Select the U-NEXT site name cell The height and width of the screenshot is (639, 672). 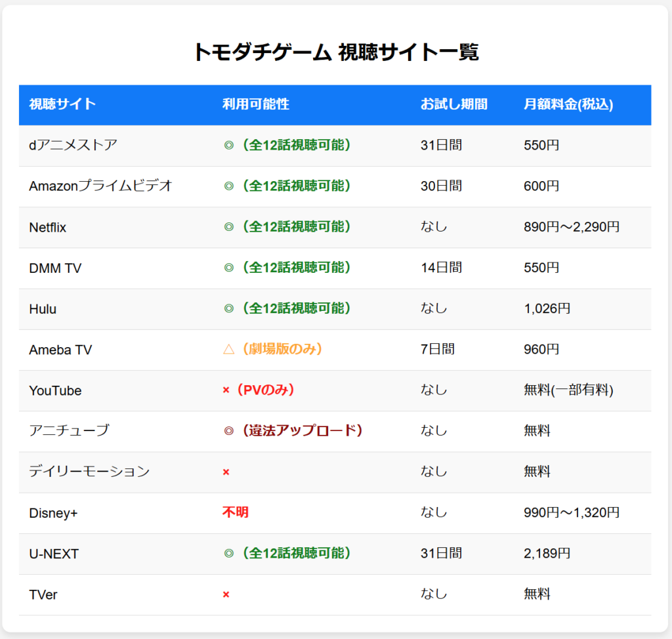tap(54, 554)
